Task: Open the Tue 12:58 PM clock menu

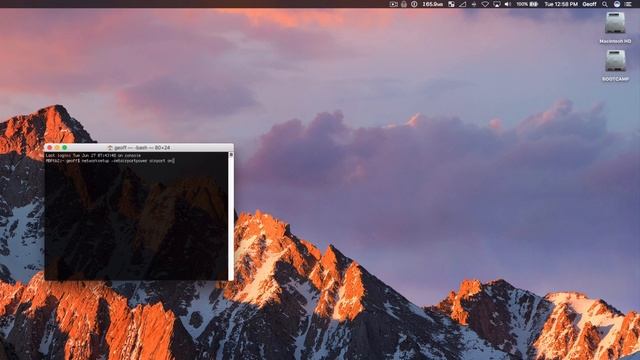Action: point(561,4)
